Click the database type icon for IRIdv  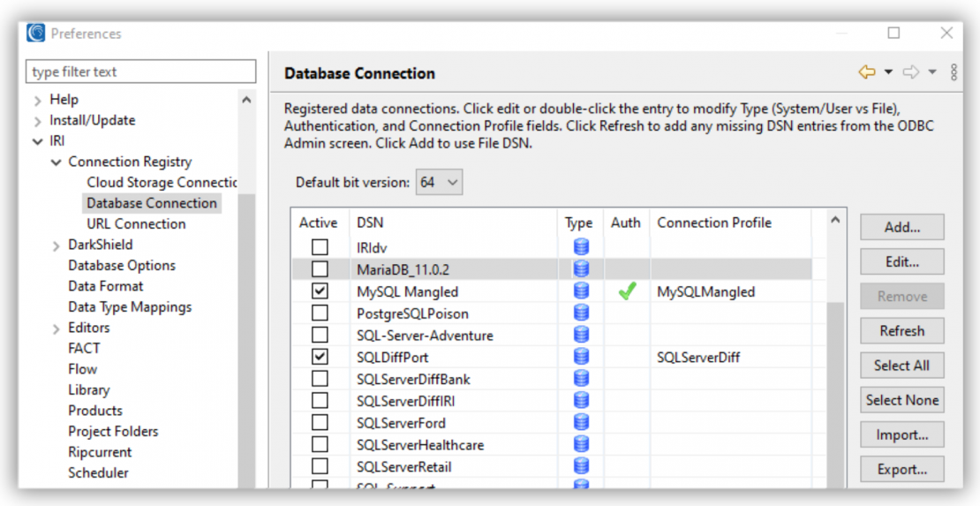tap(581, 248)
